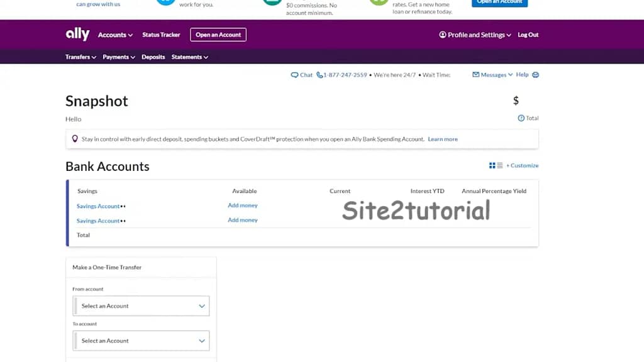Click the print icon next to Help
Image resolution: width=644 pixels, height=362 pixels.
536,75
